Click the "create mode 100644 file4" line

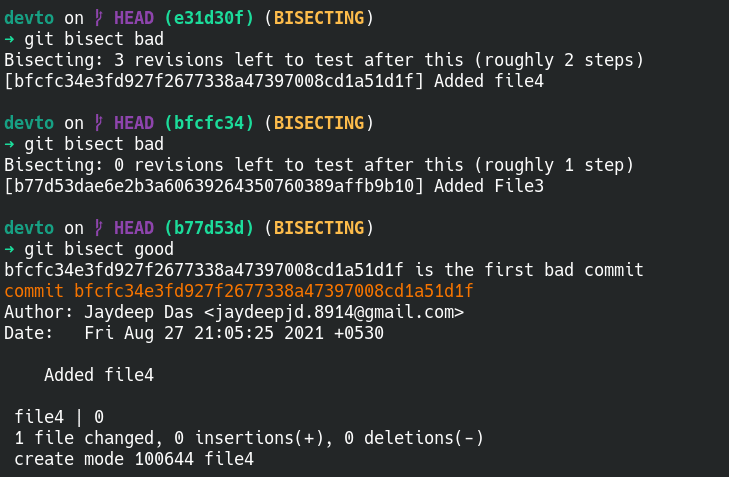pos(134,459)
